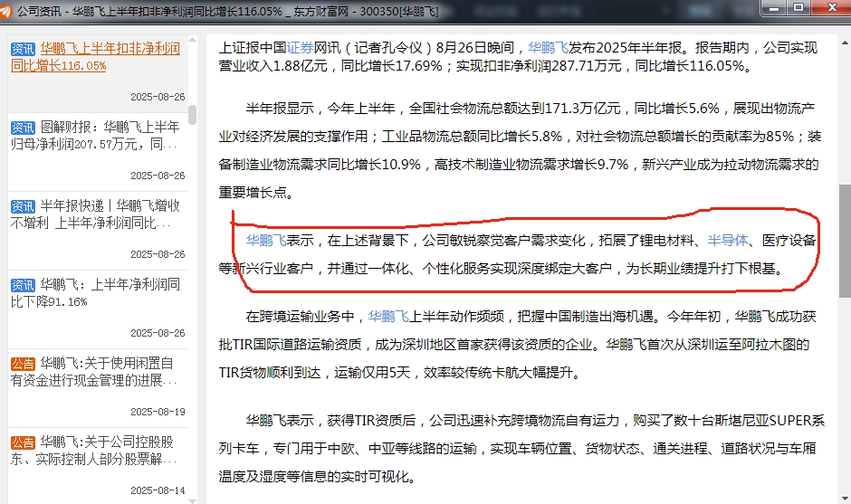
Task: Click news list scroll-down arrow
Action: click(x=192, y=500)
